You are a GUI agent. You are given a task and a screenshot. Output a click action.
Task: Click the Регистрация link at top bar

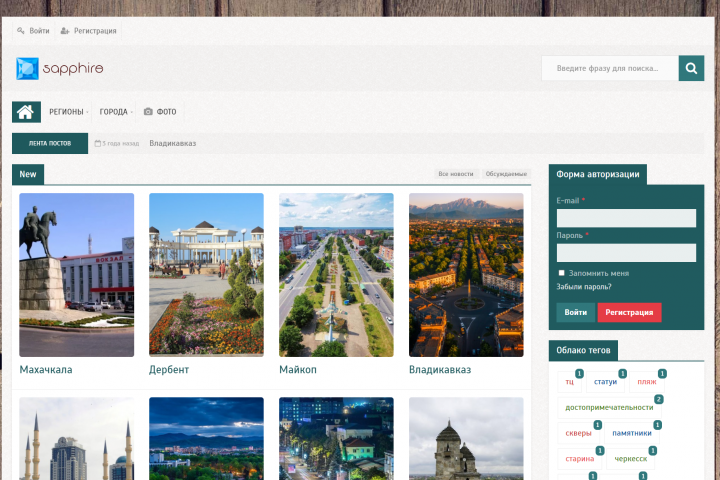[95, 31]
